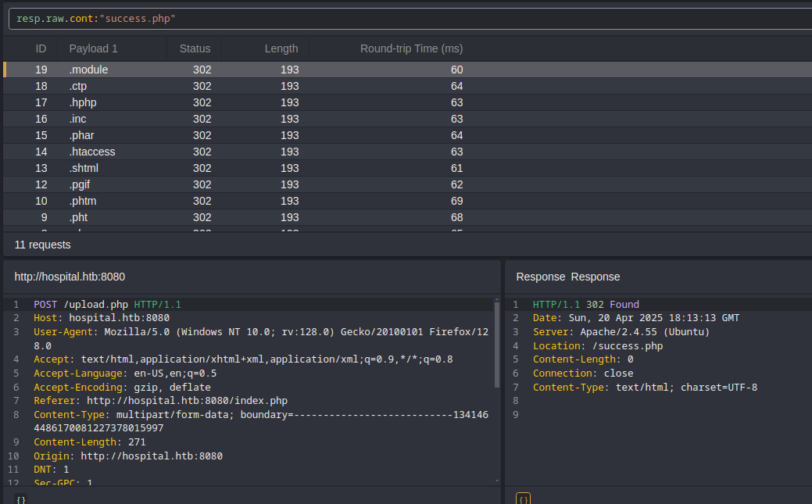Click the Location: /success.php header line
Viewport: 812px width, 504px height.
[x=598, y=346]
